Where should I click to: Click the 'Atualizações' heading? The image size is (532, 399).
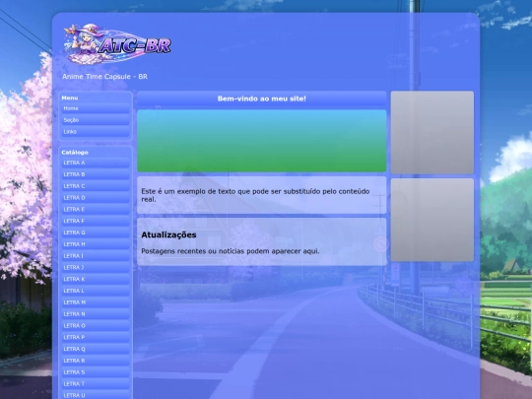[x=168, y=234]
